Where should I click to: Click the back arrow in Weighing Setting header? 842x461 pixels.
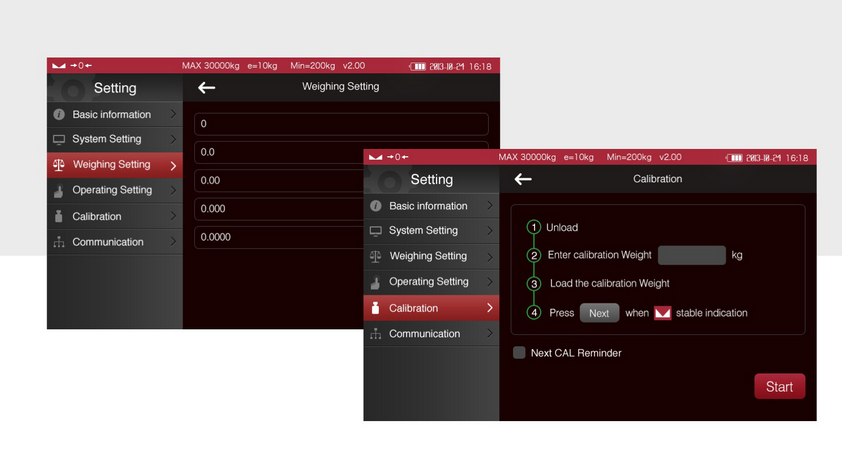pos(206,88)
